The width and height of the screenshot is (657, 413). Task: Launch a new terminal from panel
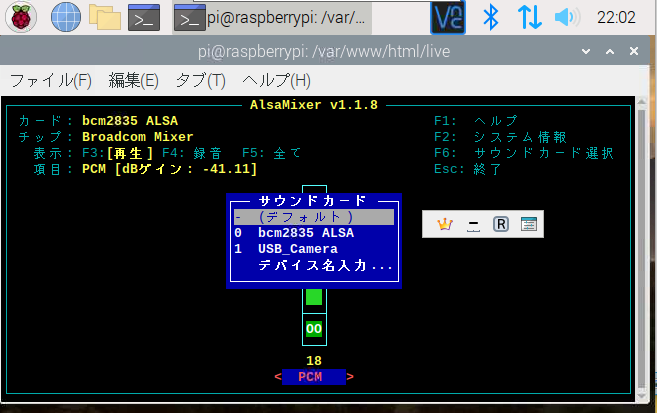click(144, 18)
